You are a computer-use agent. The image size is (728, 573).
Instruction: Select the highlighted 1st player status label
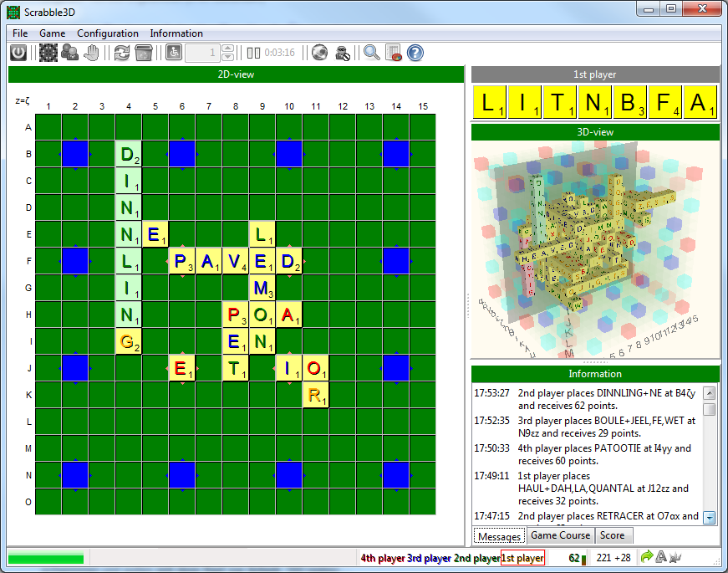tap(522, 558)
